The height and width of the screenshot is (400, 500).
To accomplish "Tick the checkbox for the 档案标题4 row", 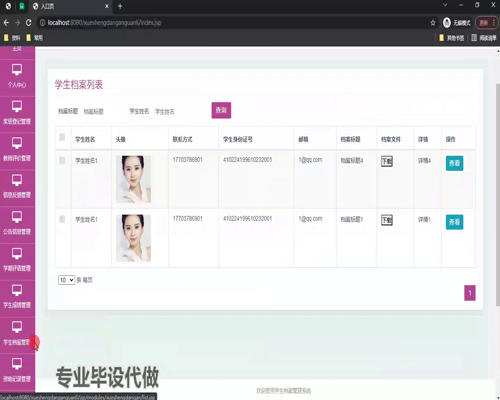I will point(62,160).
